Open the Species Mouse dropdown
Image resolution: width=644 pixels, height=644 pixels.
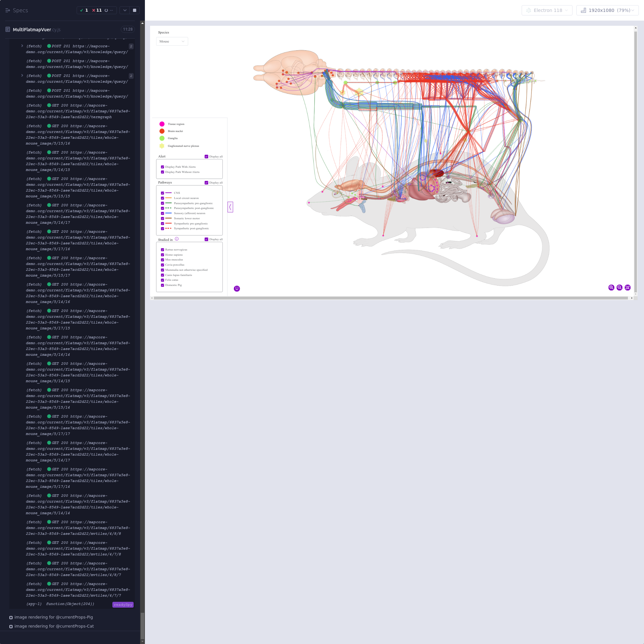click(x=172, y=41)
